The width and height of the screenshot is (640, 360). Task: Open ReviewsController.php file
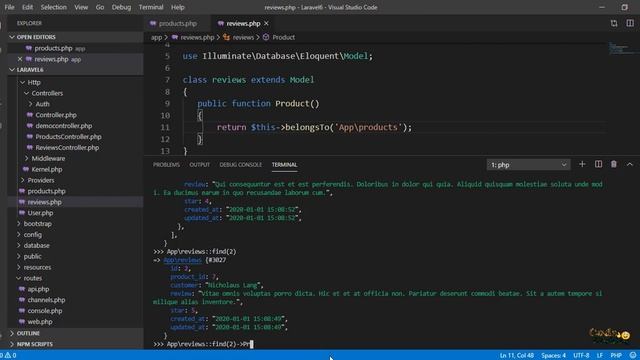click(67, 148)
